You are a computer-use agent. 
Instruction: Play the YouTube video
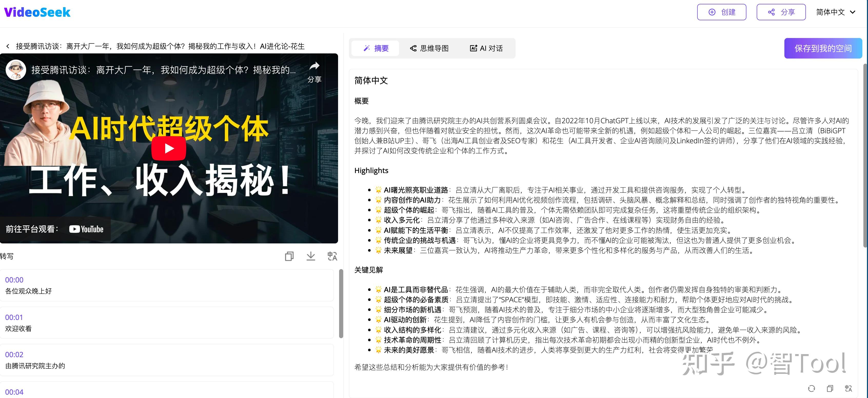[169, 148]
